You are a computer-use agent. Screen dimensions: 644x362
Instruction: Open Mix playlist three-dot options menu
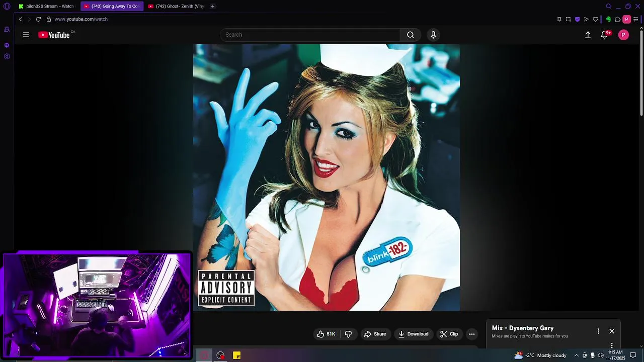[x=598, y=331]
